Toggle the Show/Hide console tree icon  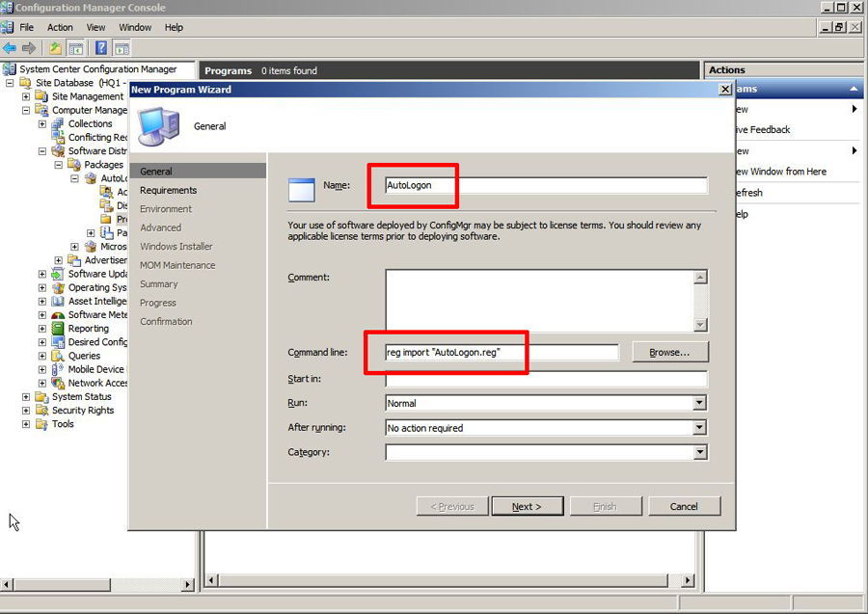[76, 48]
